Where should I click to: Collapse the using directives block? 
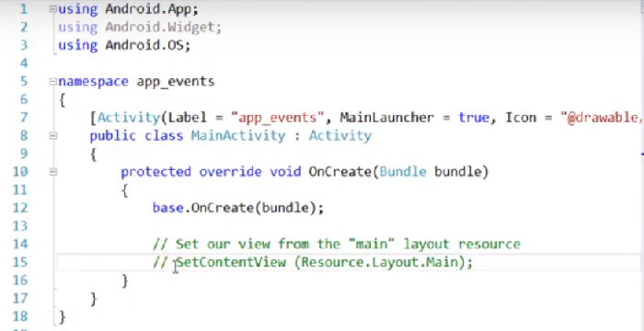point(52,9)
